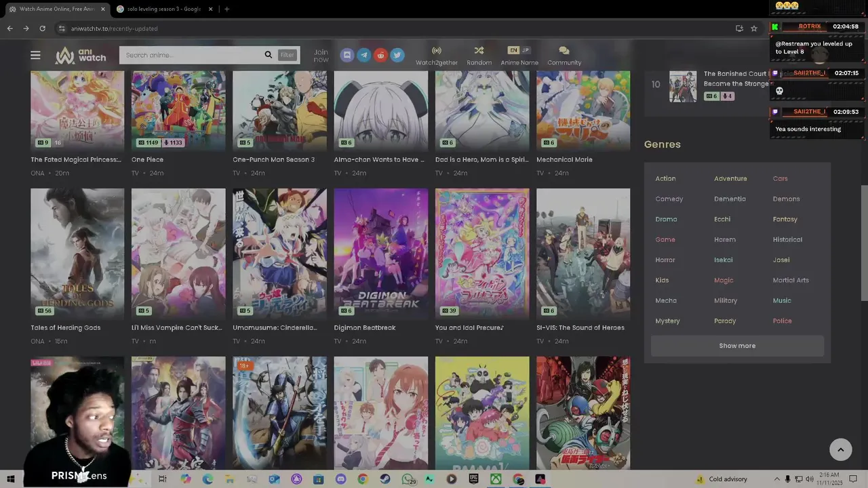Bookmark this page with the star

pyautogui.click(x=754, y=28)
